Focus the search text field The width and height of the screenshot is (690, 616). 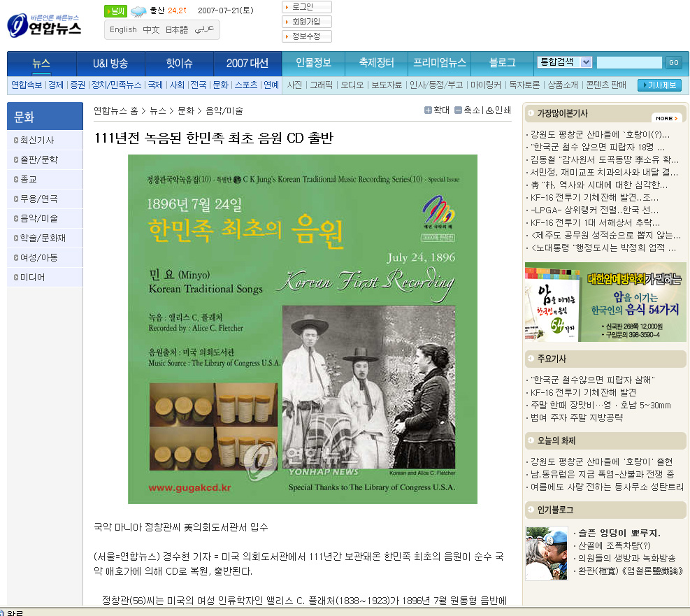[629, 62]
